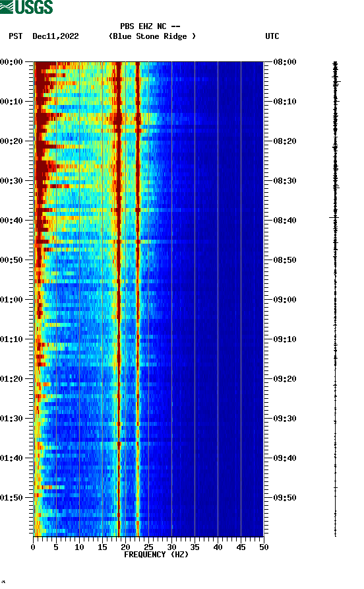Click the '09:40' UTC time label
Image resolution: width=364 pixels, height=589 pixels.
[285, 458]
